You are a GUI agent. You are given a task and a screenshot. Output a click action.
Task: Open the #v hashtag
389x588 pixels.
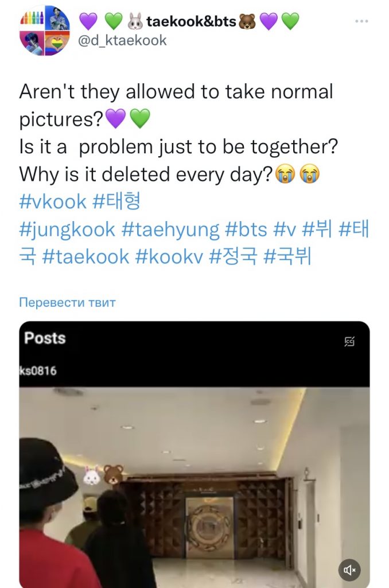pos(285,230)
